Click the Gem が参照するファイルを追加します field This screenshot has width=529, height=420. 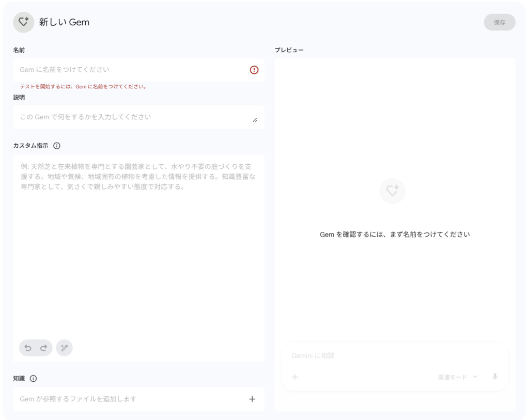tap(129, 399)
